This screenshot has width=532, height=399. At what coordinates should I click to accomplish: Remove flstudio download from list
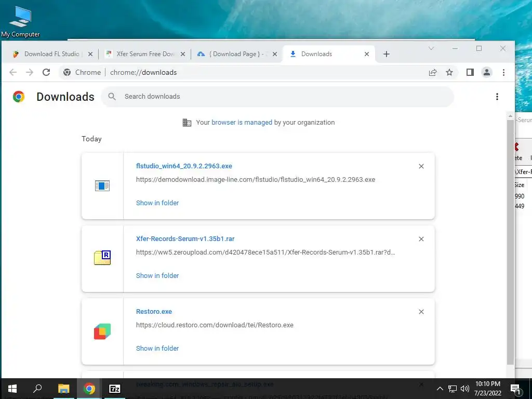[x=421, y=166]
